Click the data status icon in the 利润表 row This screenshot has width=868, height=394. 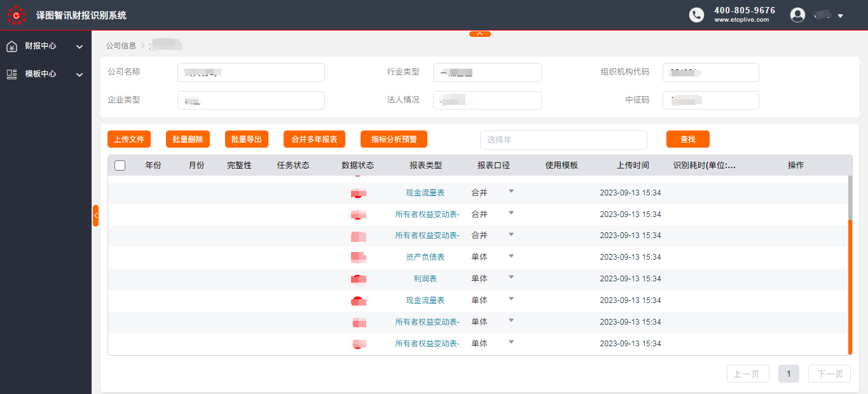[x=358, y=278]
